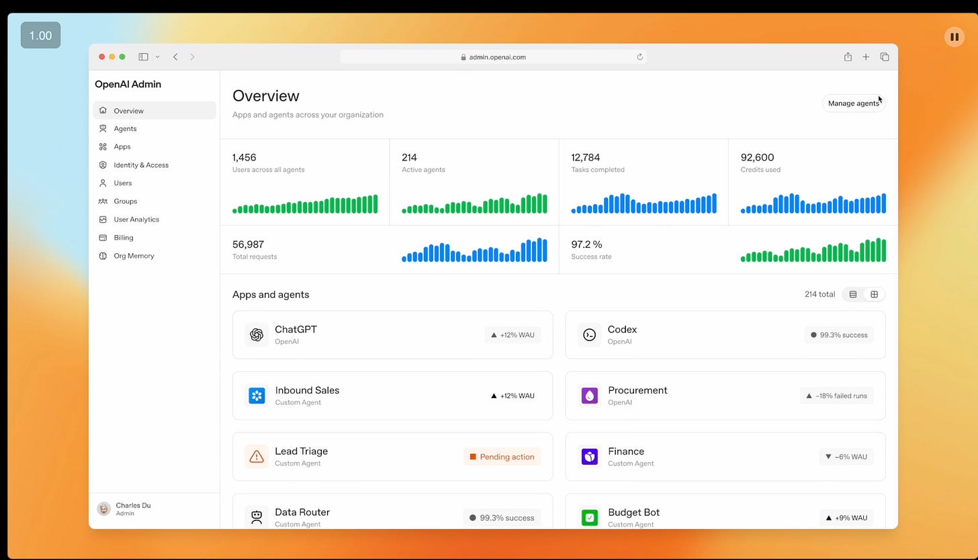Open the browser sidebar dropdown chevron

158,57
